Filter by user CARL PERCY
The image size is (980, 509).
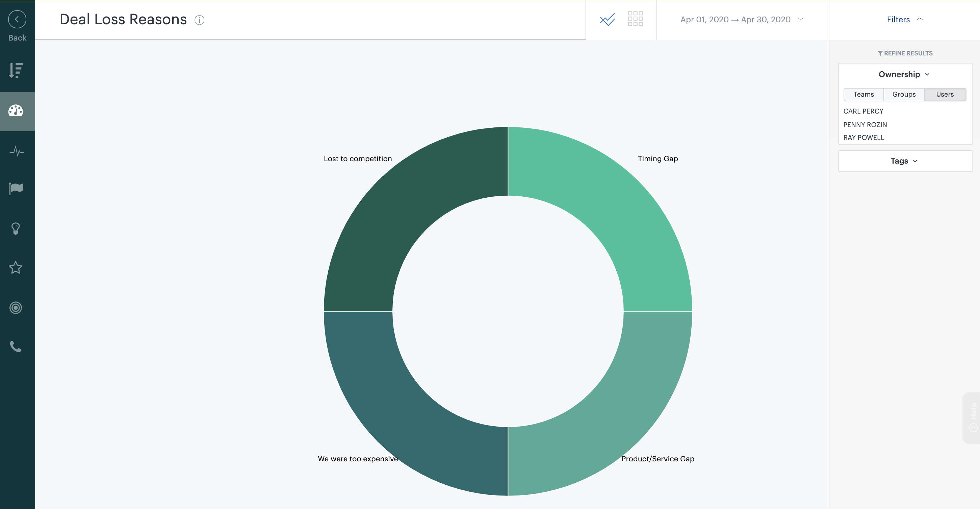[x=863, y=111]
